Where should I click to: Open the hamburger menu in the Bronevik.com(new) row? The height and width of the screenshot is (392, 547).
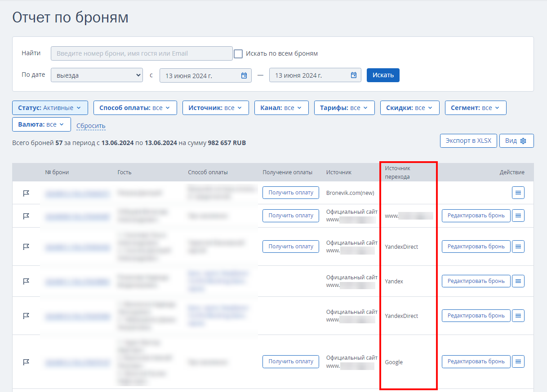point(518,193)
